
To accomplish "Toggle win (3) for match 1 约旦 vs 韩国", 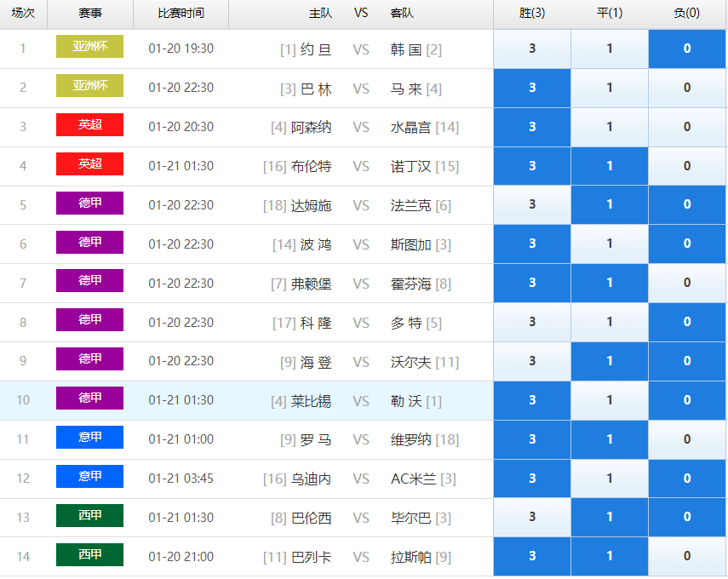I will pos(532,49).
